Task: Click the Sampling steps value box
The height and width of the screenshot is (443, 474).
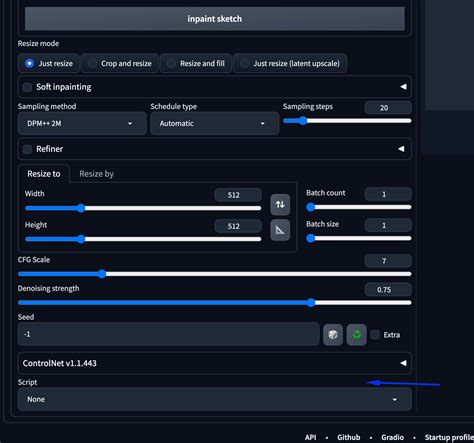Action: 388,108
